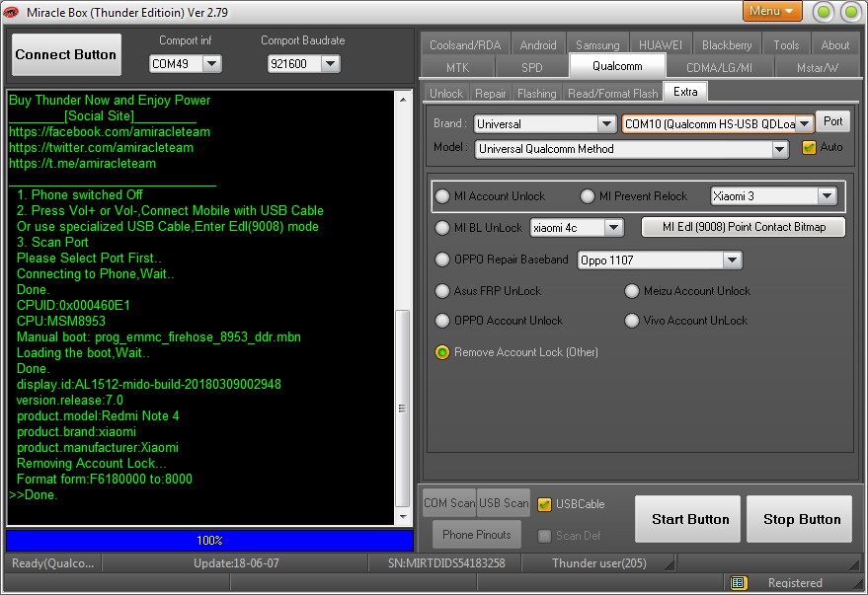Click the SN:MIRTDIDS54183258 status bar entry
868x595 pixels.
pos(446,562)
